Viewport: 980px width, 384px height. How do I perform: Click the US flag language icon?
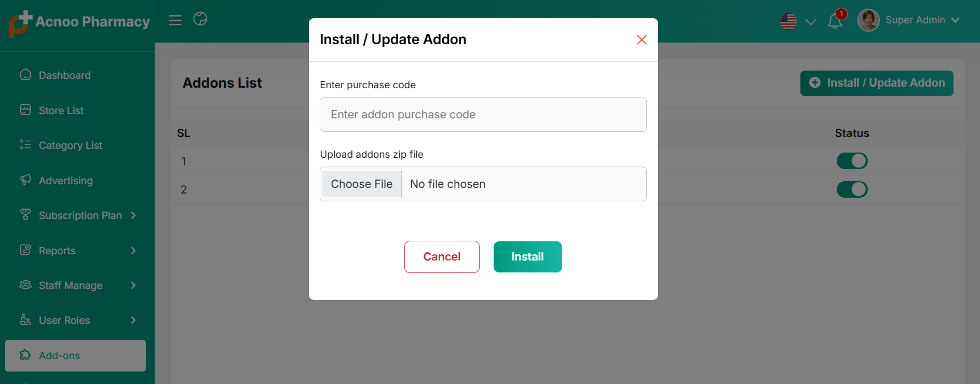point(788,21)
